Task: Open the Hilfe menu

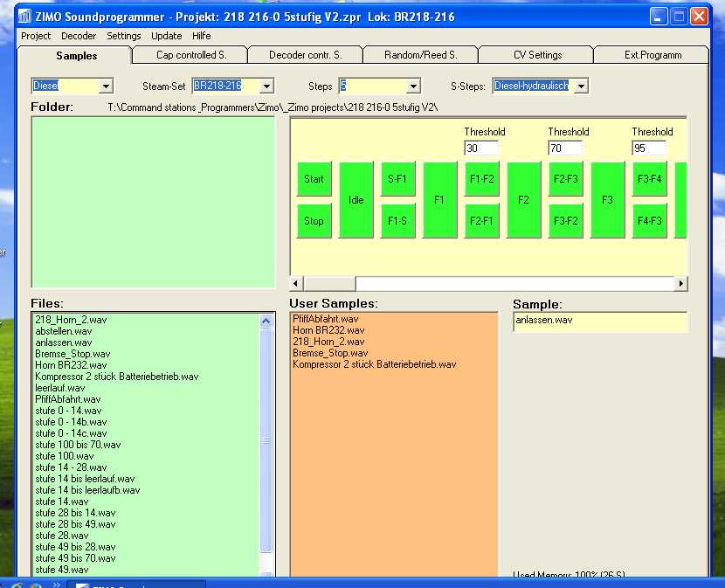Action: click(201, 36)
